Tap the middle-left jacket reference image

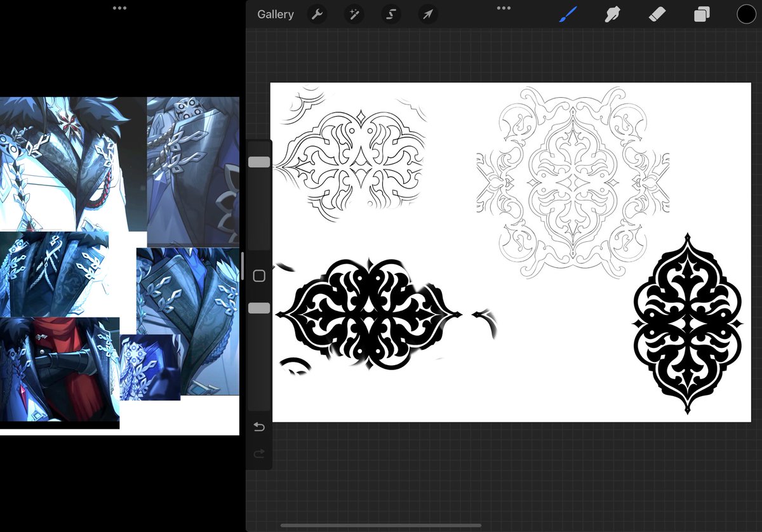(54, 274)
